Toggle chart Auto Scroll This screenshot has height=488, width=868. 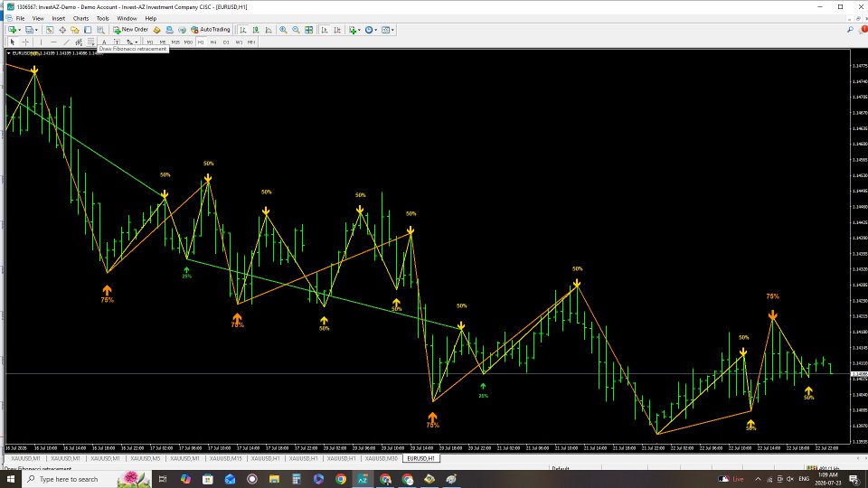click(x=325, y=30)
